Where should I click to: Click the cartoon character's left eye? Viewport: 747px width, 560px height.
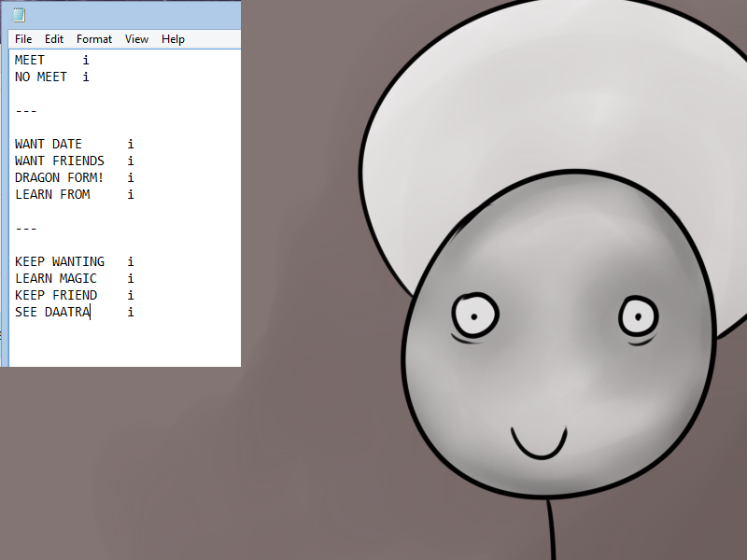475,315
